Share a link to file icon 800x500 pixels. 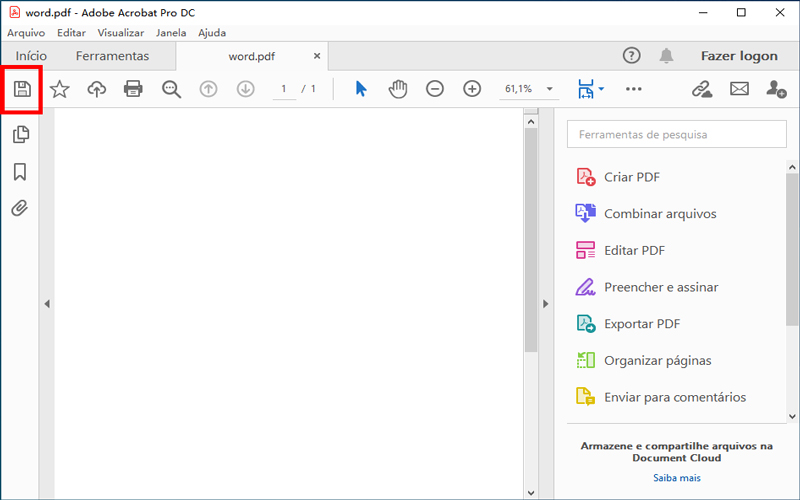[702, 89]
